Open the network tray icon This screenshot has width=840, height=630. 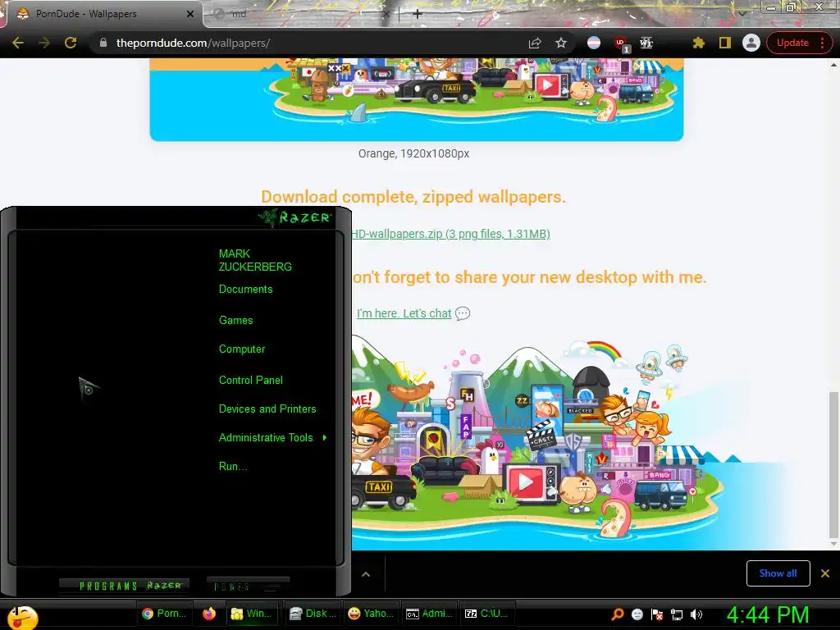coord(677,614)
